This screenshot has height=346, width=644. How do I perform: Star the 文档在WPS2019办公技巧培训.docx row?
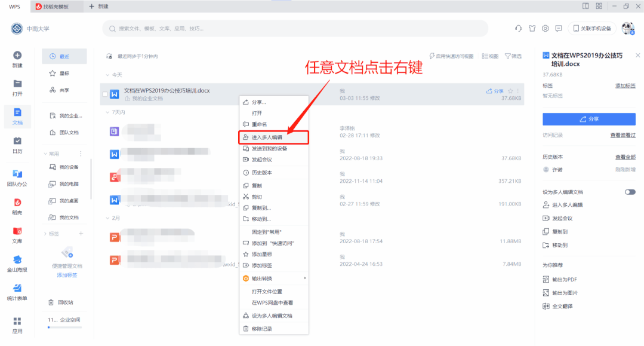pos(510,91)
